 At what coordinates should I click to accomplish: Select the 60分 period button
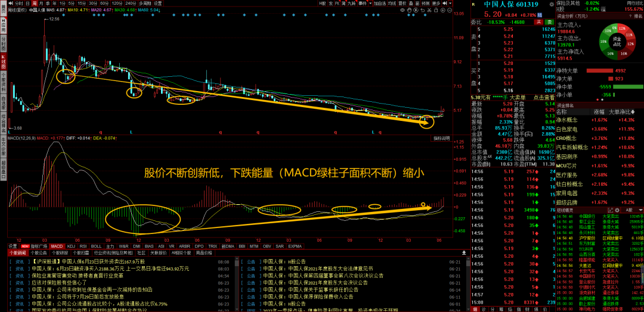coord(105,4)
